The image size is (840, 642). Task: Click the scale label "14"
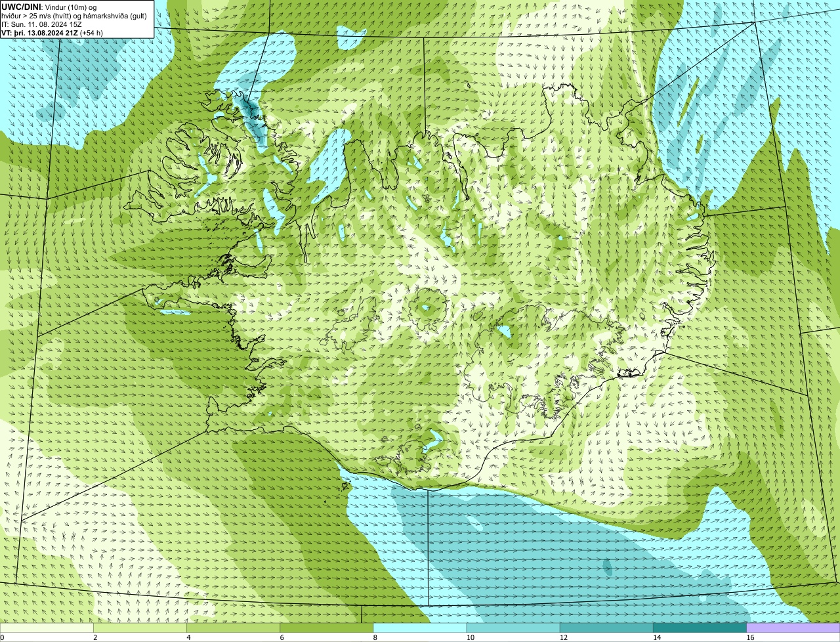pyautogui.click(x=656, y=637)
